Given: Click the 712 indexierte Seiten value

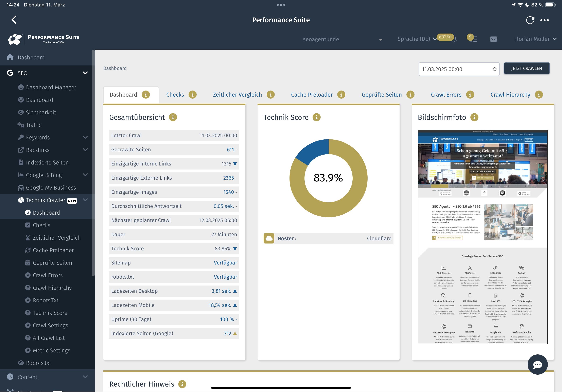Looking at the screenshot, I should 227,333.
